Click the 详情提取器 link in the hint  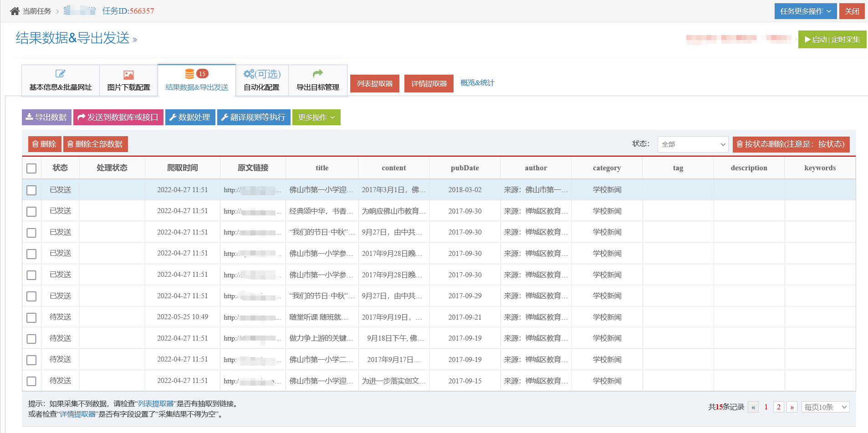(x=78, y=414)
